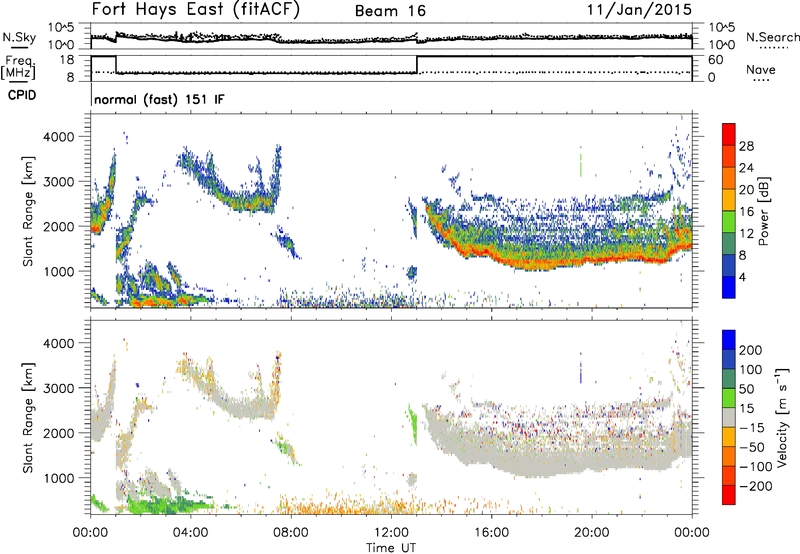Click the 12:00 time tick label
This screenshot has height=554, width=800.
[391, 533]
